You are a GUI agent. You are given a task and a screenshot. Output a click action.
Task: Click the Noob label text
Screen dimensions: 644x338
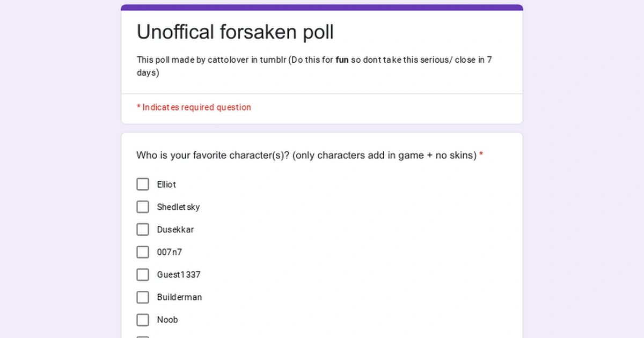click(x=167, y=319)
